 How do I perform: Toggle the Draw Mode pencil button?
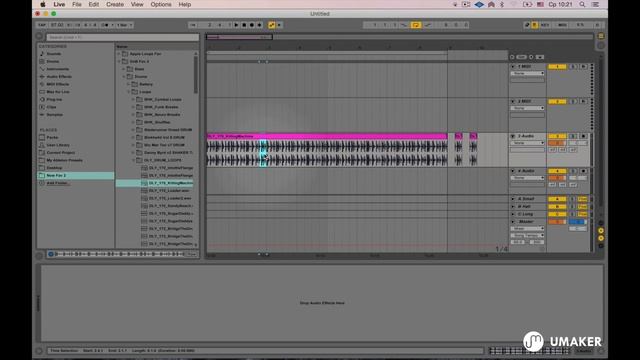coord(527,25)
